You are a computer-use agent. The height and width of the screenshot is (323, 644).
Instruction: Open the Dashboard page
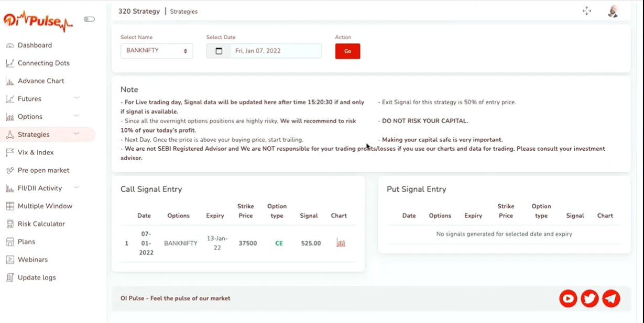point(35,46)
